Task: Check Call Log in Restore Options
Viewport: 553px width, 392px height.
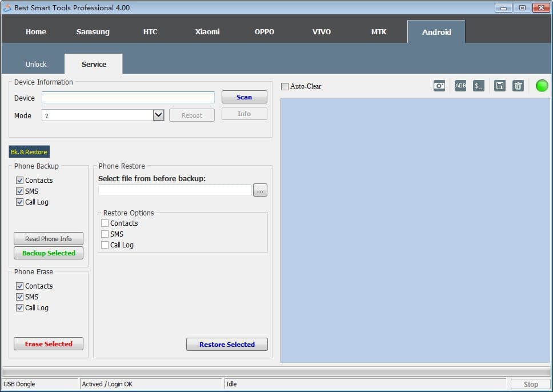Action: pos(105,245)
